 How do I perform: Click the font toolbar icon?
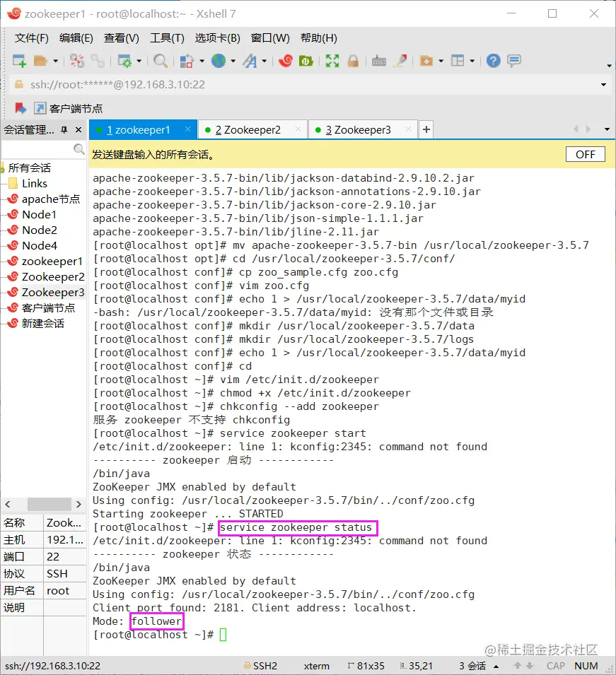[x=250, y=61]
